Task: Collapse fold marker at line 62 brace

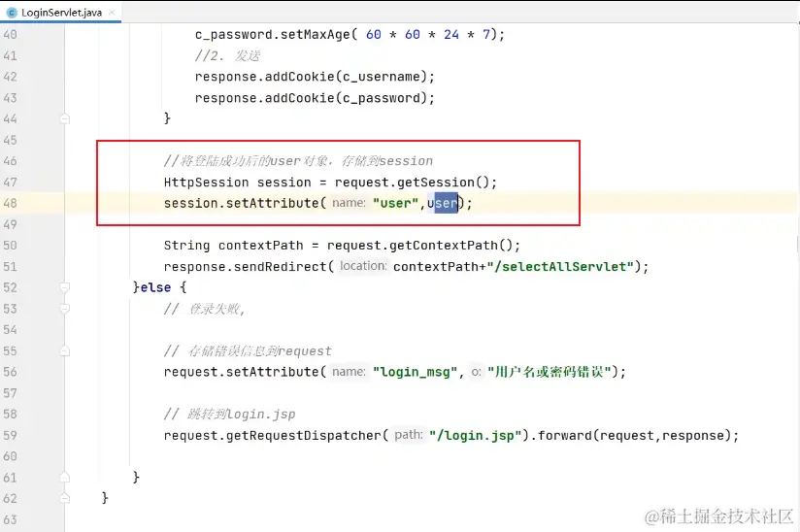Action: (65, 498)
